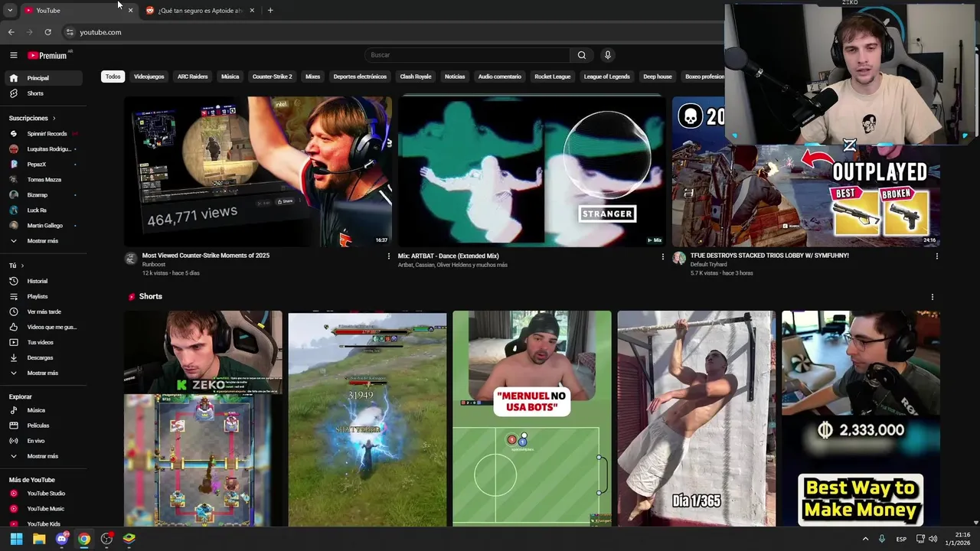Open options for TFUE DESTROYS video
Image resolution: width=980 pixels, height=551 pixels.
[937, 256]
